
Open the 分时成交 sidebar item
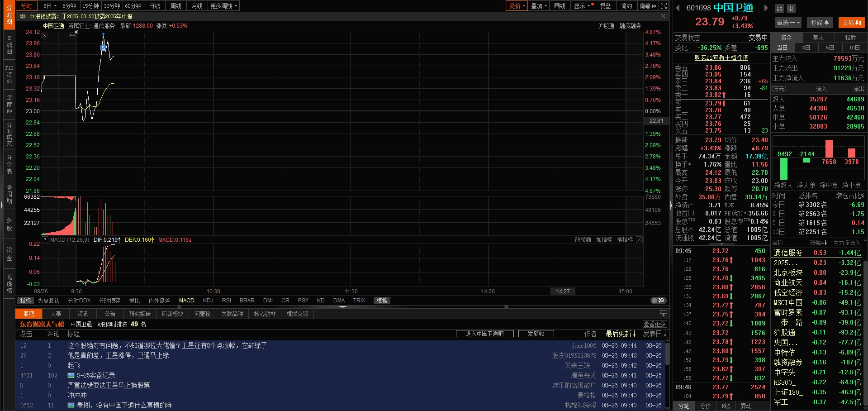(x=9, y=134)
